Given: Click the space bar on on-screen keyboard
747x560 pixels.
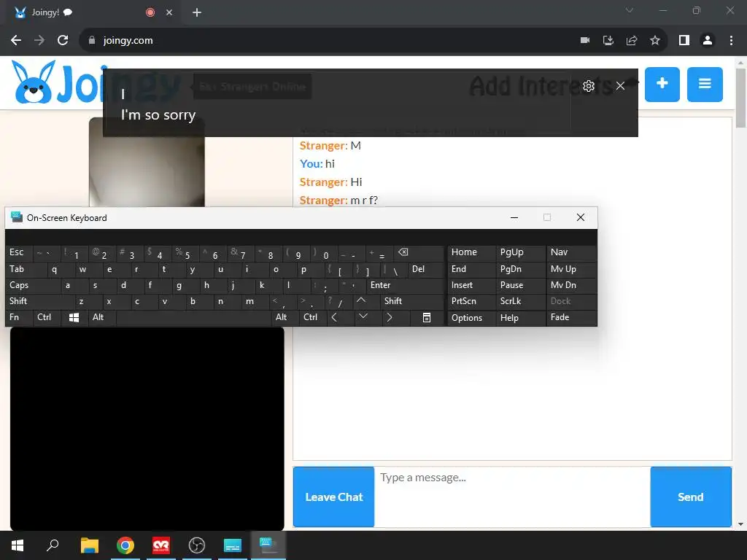Looking at the screenshot, I should (194, 317).
